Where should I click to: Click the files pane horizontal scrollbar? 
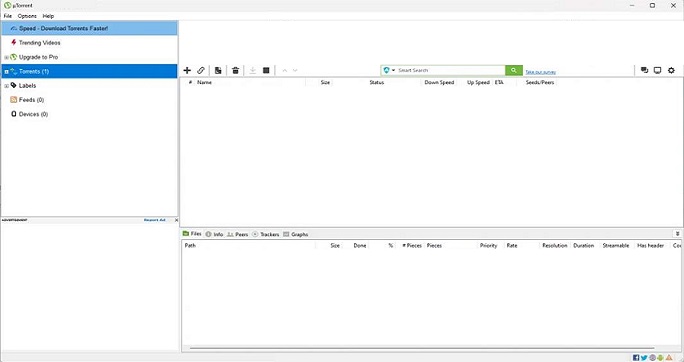pyautogui.click(x=422, y=348)
